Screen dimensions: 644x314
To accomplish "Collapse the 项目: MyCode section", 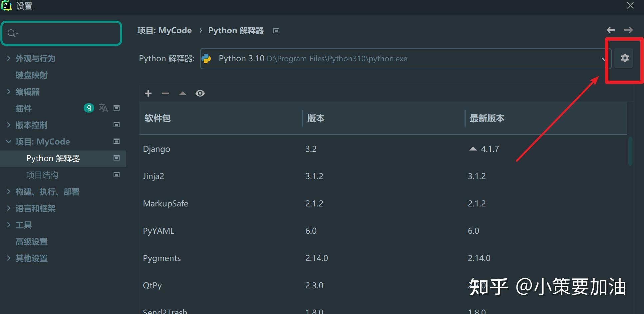I will (8, 142).
